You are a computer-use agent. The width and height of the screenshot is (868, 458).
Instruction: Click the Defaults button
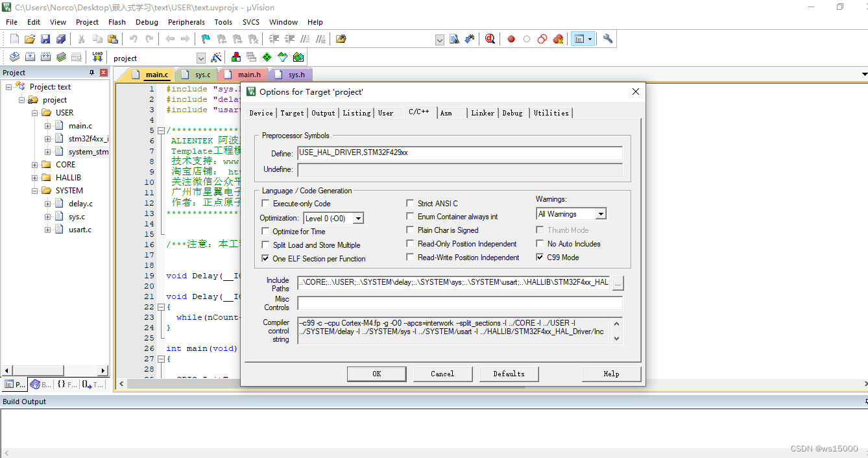click(509, 374)
